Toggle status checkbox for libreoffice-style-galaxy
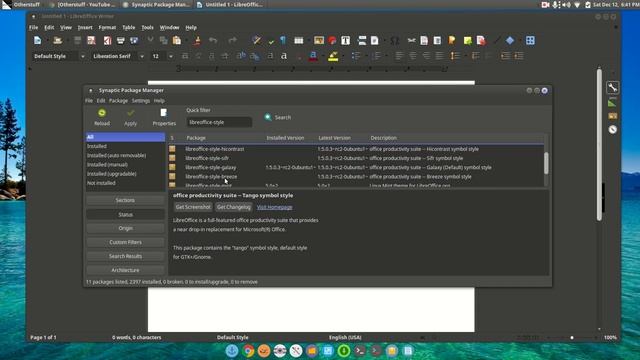The width and height of the screenshot is (640, 360). pyautogui.click(x=172, y=167)
